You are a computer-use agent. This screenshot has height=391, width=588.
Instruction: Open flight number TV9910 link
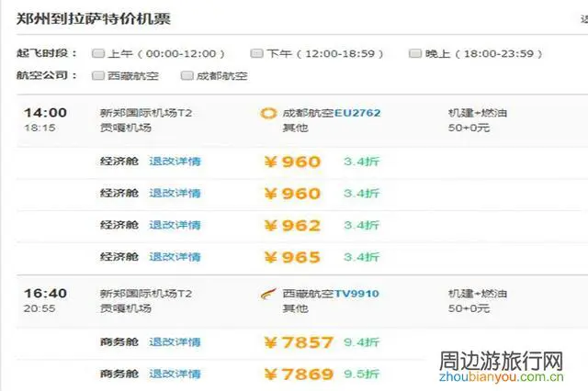click(356, 294)
